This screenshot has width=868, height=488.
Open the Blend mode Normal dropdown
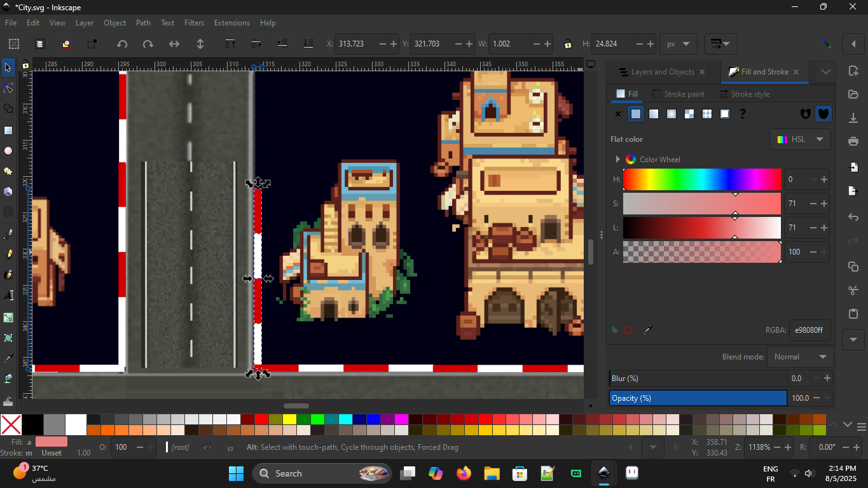801,357
